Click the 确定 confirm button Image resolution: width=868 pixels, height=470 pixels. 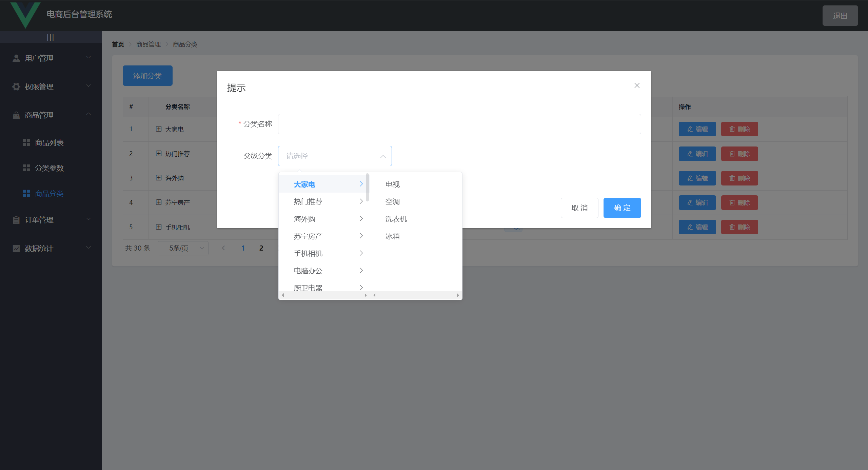pos(622,208)
